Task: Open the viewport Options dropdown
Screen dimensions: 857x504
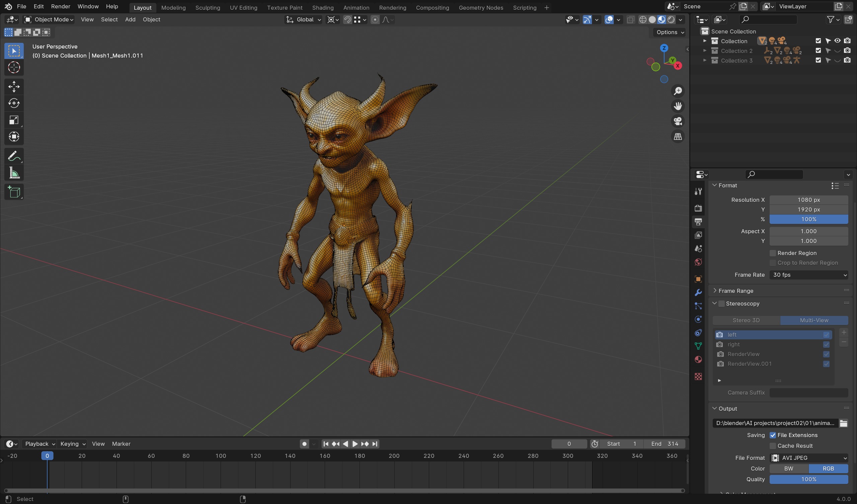Action: pos(669,32)
